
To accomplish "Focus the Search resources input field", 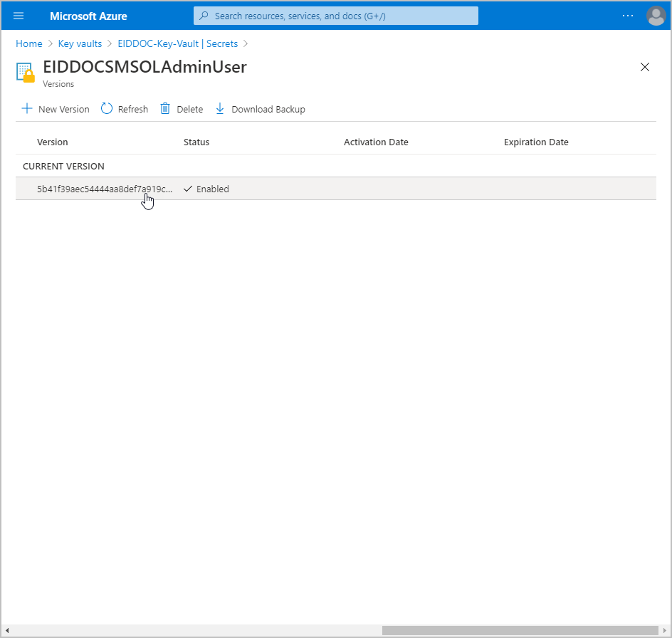I will point(336,16).
